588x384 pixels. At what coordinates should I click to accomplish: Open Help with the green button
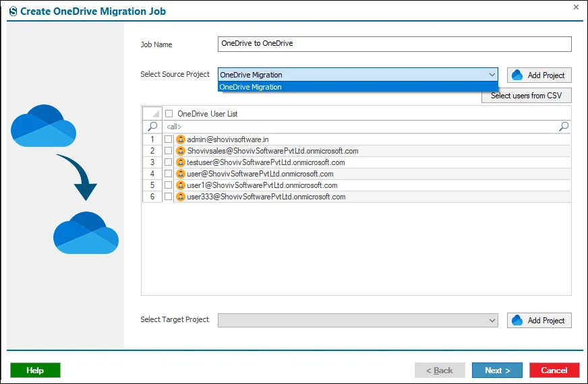[x=35, y=370]
